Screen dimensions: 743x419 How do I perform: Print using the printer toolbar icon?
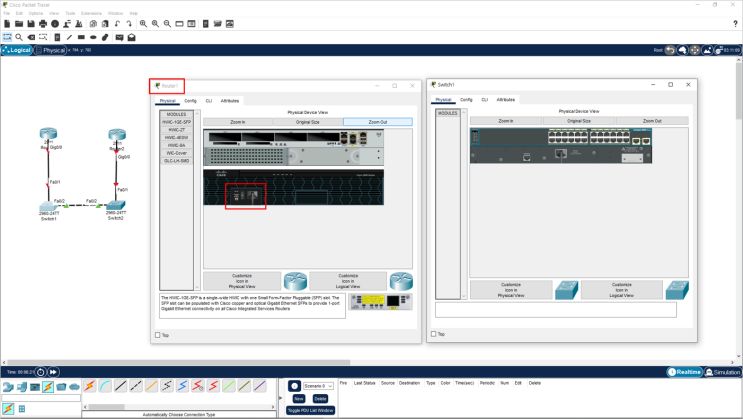tap(43, 24)
